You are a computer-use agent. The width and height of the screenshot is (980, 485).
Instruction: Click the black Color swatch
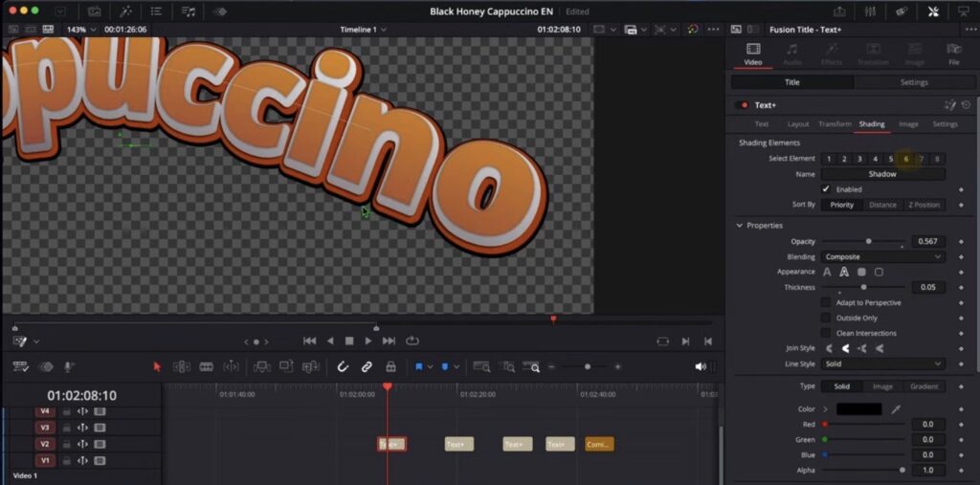[x=858, y=409]
